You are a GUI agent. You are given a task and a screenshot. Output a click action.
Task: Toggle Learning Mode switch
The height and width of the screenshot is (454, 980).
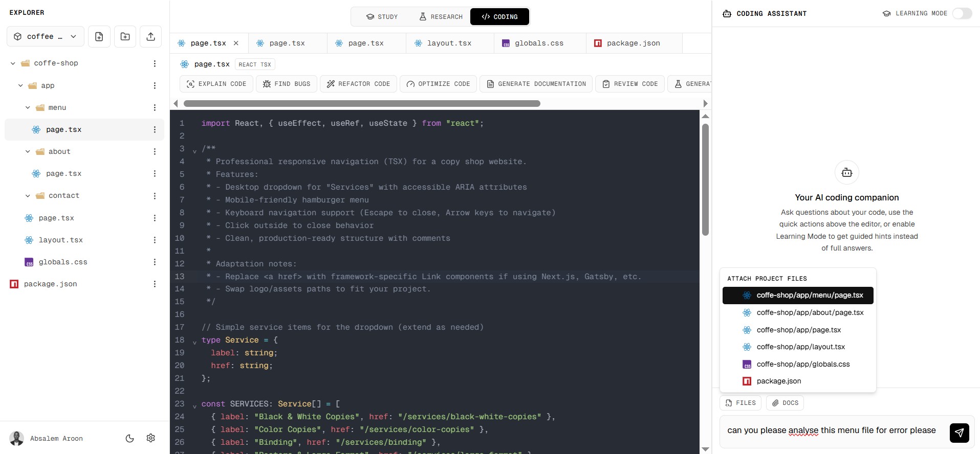click(x=962, y=13)
